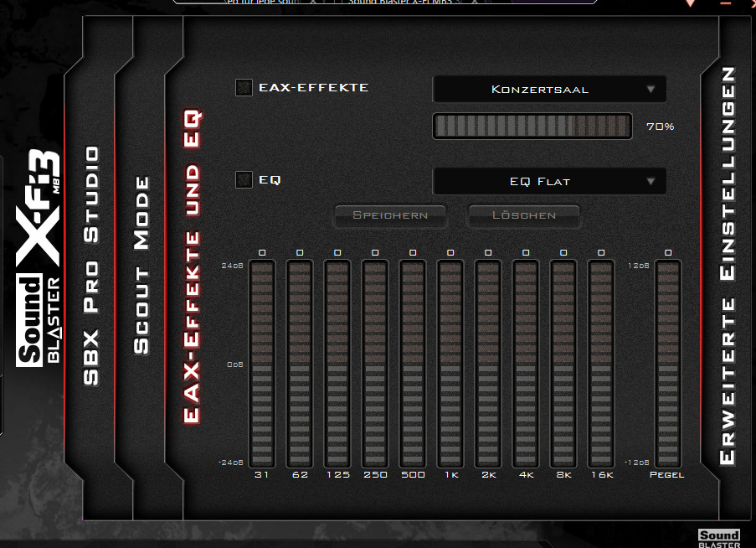This screenshot has width=756, height=548.
Task: Click the Speichern button
Action: tap(390, 215)
